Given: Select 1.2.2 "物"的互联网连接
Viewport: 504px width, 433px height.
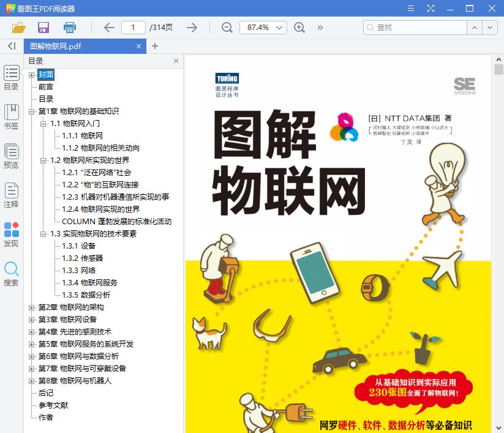Looking at the screenshot, I should pyautogui.click(x=100, y=185).
